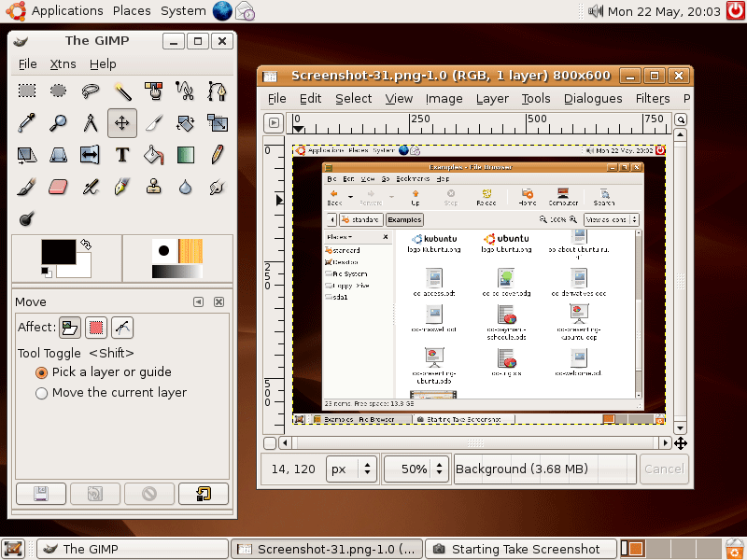The height and width of the screenshot is (560, 747).
Task: Select the Pencil tool
Action: [217, 154]
